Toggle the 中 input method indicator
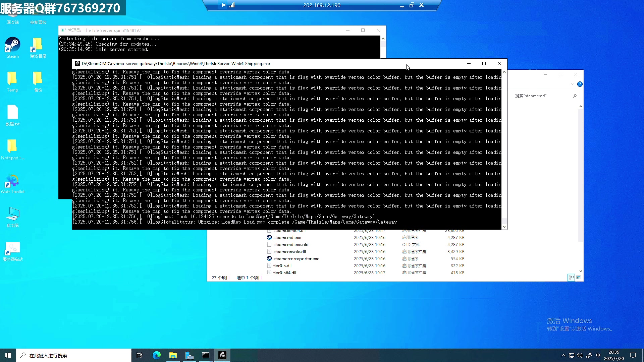The image size is (644, 362). click(598, 355)
